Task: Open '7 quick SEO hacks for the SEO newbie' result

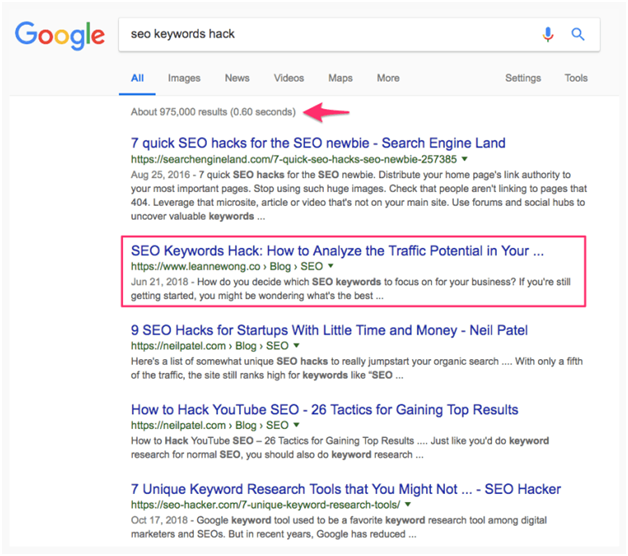Action: click(318, 143)
